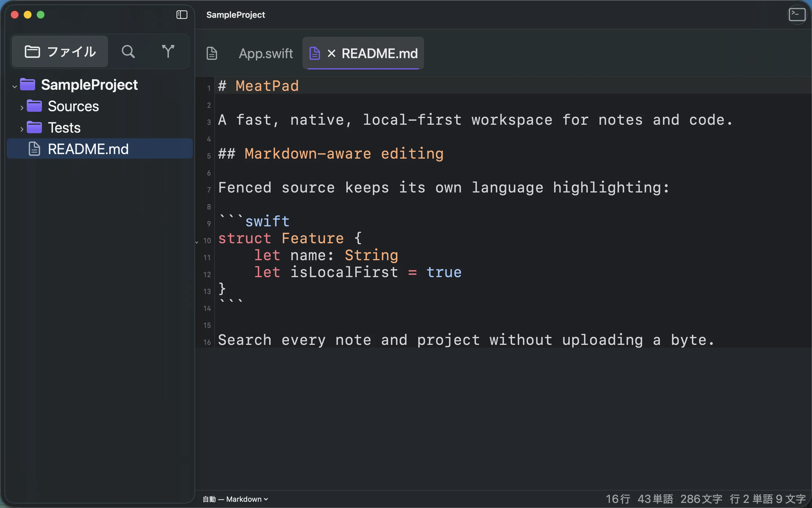This screenshot has width=812, height=508.
Task: Click the 43単語 word count status
Action: (655, 499)
